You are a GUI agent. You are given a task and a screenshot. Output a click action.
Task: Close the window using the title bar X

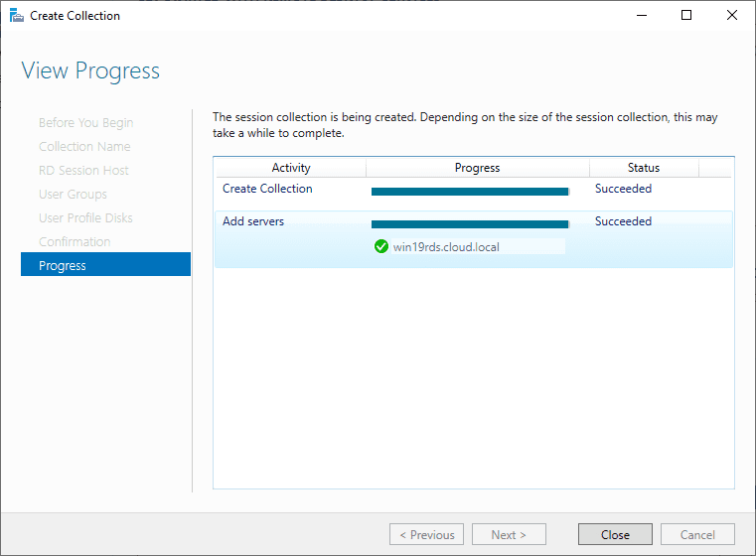(x=731, y=16)
